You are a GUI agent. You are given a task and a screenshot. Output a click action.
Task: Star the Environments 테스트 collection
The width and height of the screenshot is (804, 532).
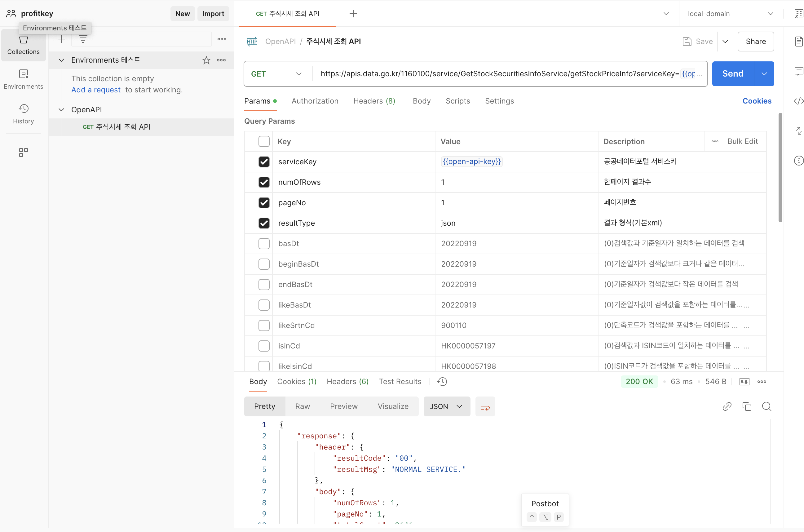[x=206, y=60]
